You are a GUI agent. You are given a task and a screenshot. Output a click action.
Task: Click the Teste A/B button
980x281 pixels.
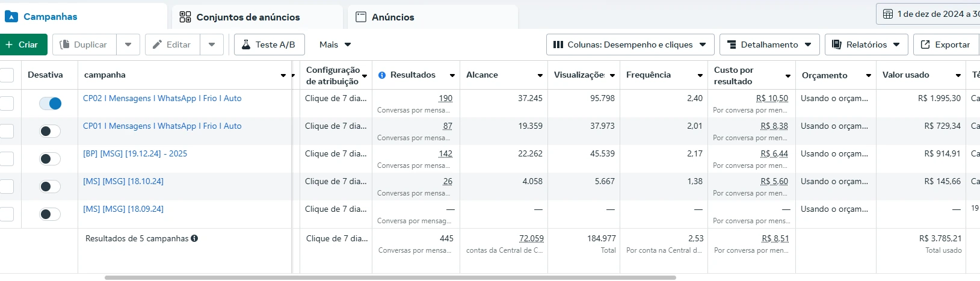(269, 45)
